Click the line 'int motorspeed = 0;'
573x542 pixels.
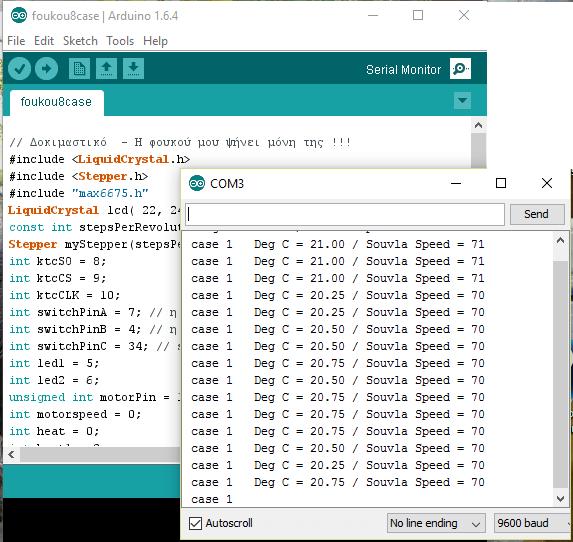point(75,414)
